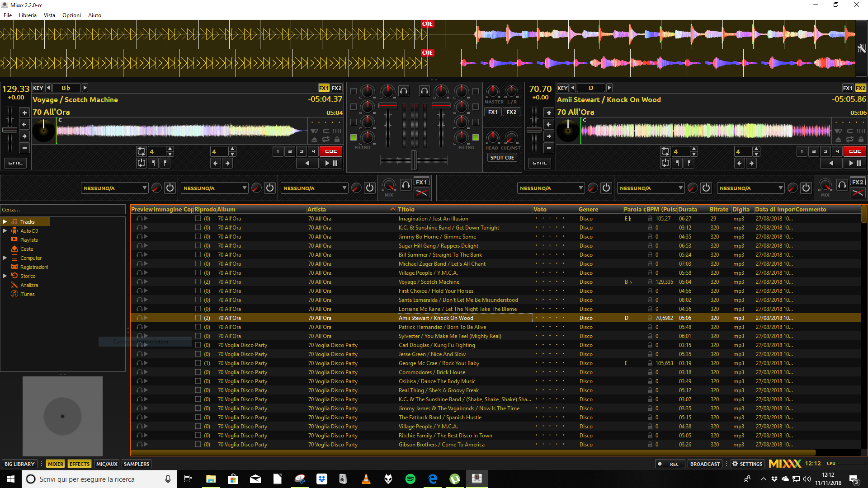The width and height of the screenshot is (868, 488).
Task: Play or pause deck 2
Action: point(855,163)
